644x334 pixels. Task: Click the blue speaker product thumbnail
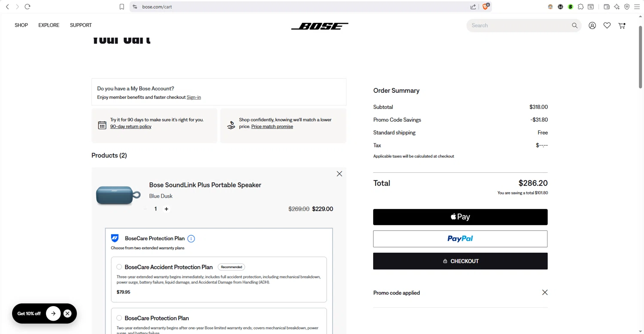tap(118, 196)
